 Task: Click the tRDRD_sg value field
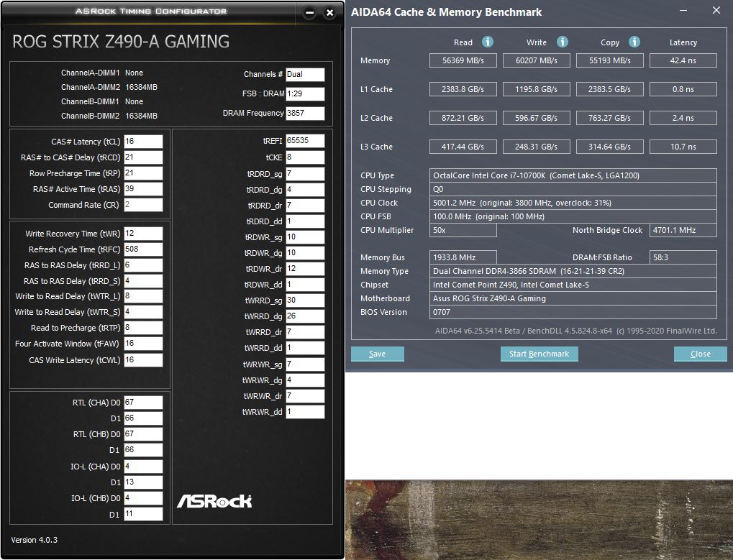click(305, 174)
